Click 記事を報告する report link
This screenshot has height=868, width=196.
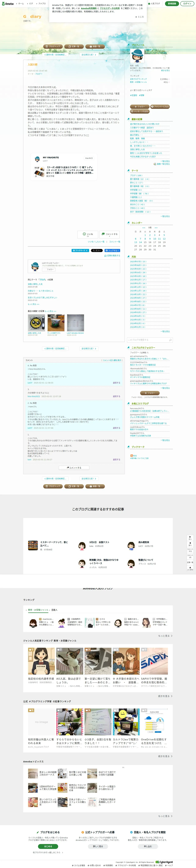(112, 256)
